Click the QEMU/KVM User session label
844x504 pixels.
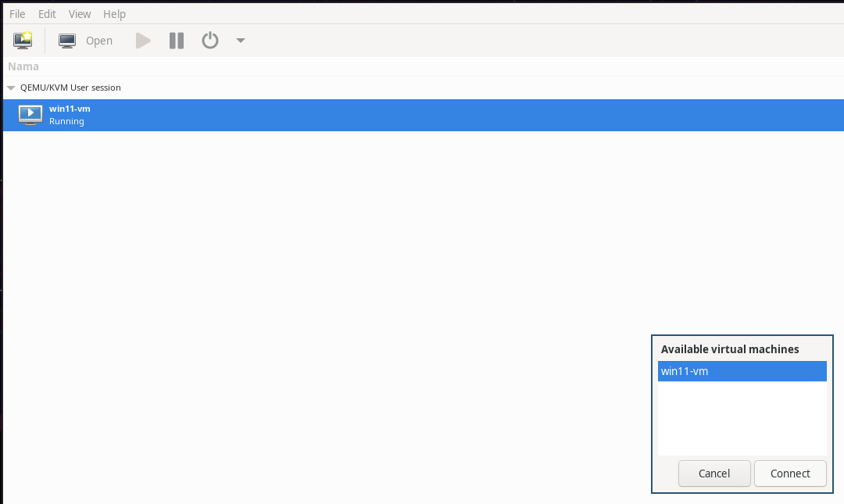pos(70,88)
